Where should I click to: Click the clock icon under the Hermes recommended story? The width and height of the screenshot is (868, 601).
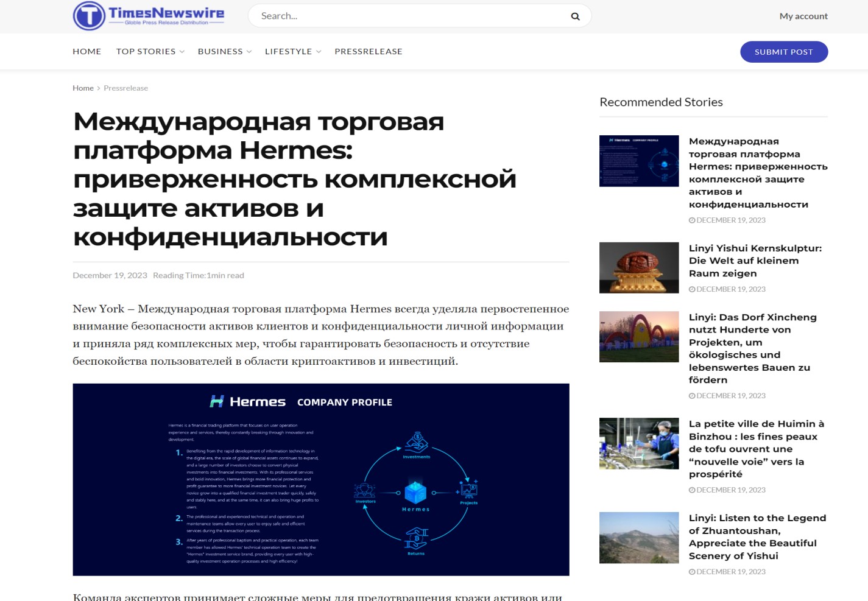point(692,220)
